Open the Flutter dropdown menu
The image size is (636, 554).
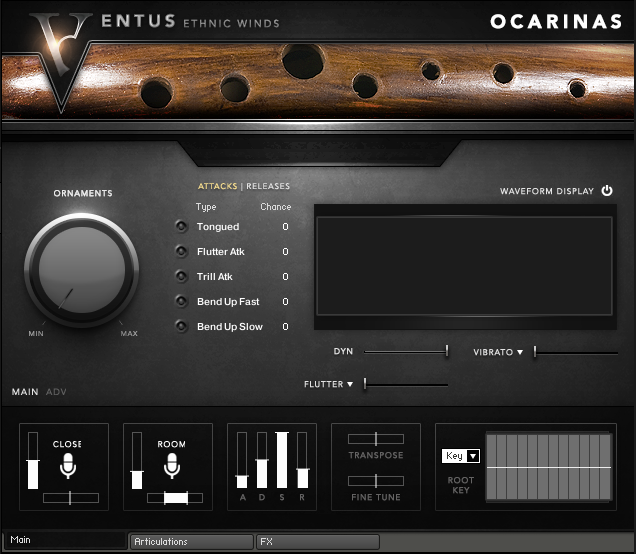[328, 384]
